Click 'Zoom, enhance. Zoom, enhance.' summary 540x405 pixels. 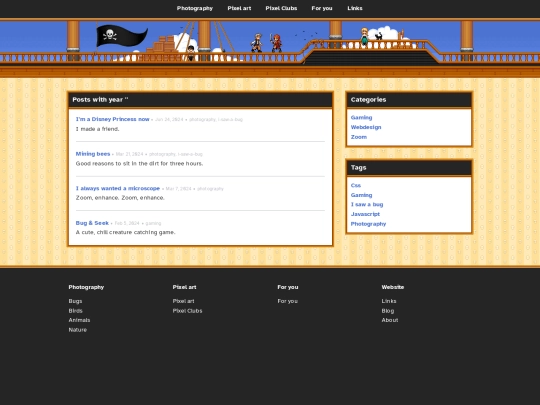[120, 198]
